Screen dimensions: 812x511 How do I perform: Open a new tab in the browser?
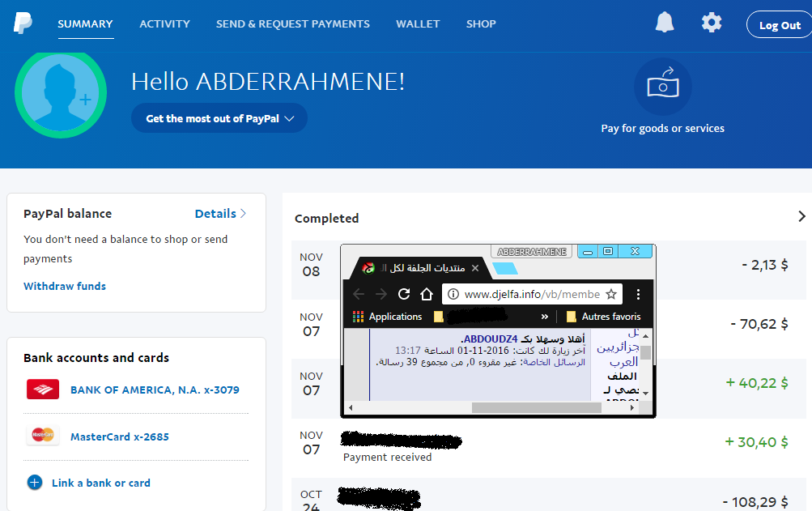tap(505, 268)
